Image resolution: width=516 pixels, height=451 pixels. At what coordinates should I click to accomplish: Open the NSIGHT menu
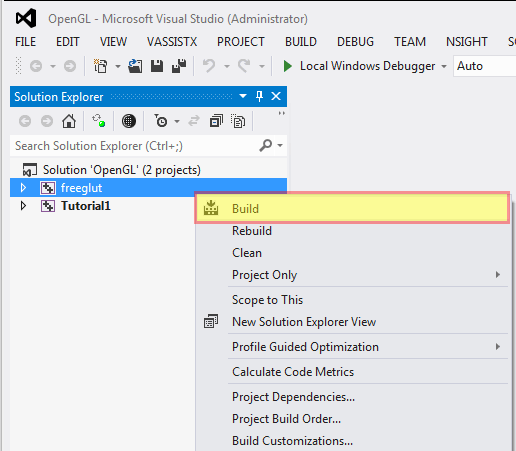point(467,42)
